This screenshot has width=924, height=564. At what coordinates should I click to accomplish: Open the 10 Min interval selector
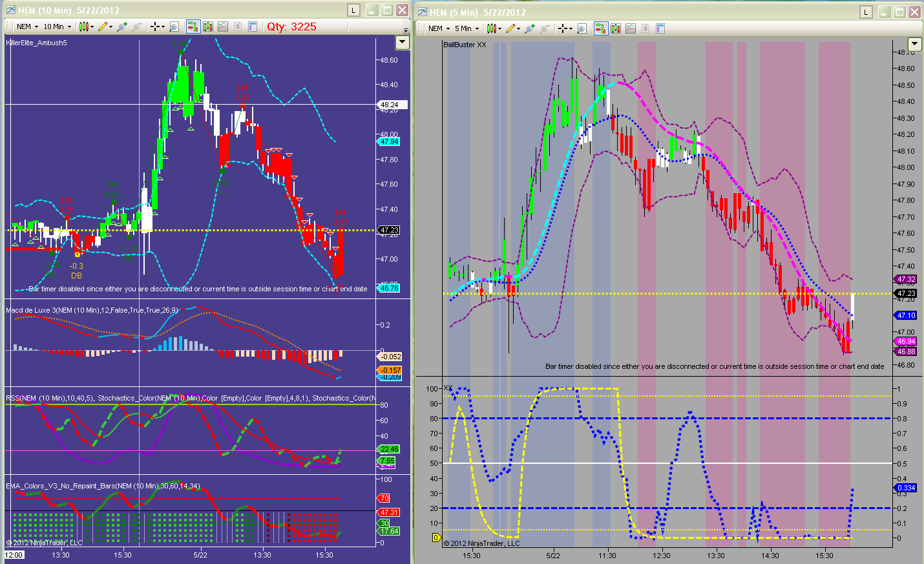tap(58, 26)
